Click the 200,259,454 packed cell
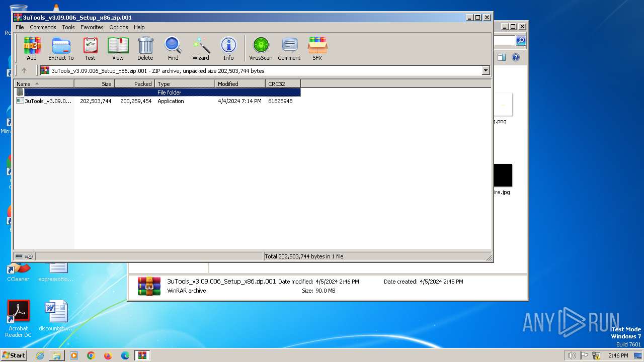The height and width of the screenshot is (362, 644). click(x=136, y=101)
